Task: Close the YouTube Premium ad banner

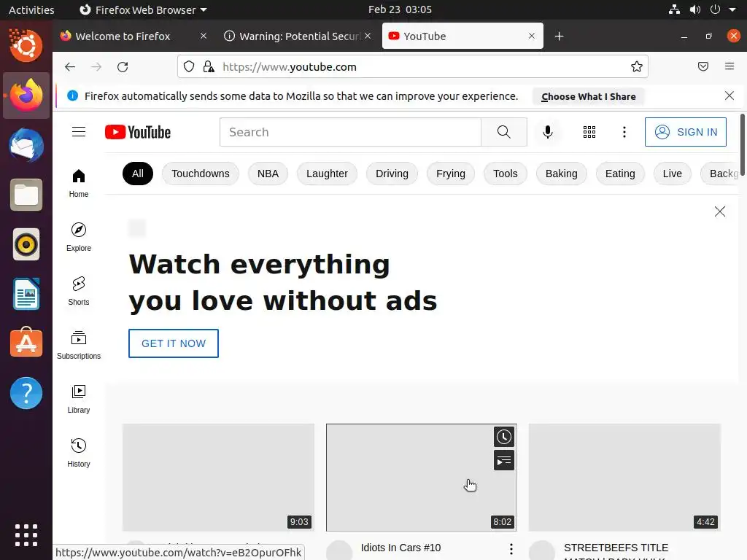Action: [720, 211]
